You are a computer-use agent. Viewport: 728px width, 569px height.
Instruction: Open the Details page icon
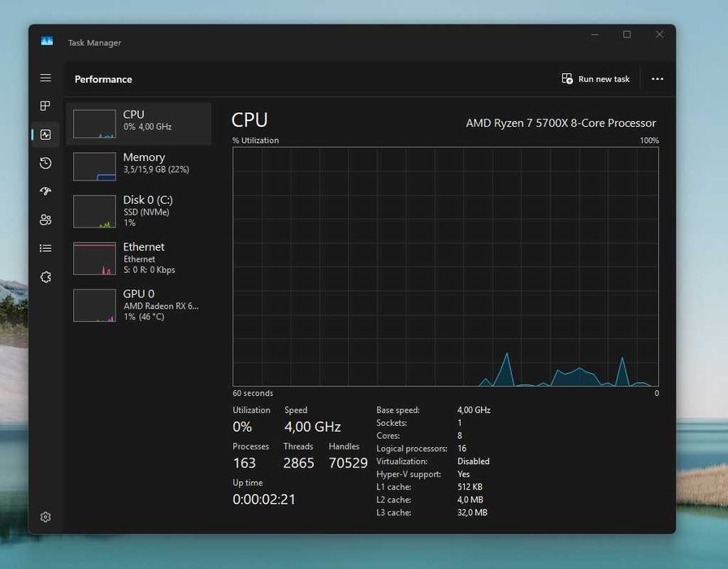click(x=45, y=248)
